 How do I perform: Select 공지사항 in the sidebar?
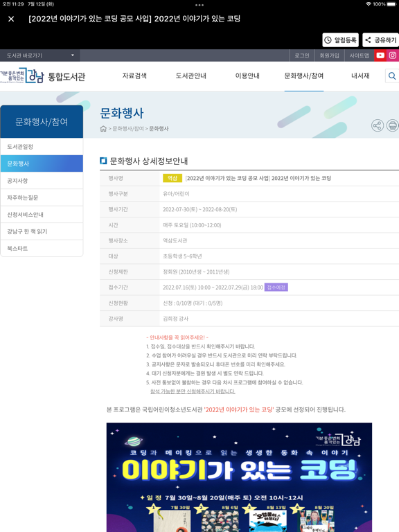(x=42, y=181)
